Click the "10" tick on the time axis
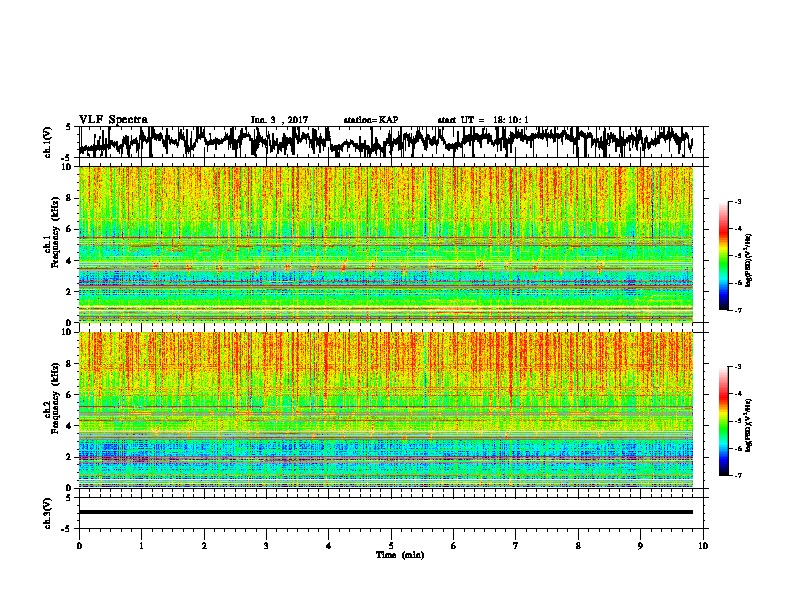 pos(703,546)
